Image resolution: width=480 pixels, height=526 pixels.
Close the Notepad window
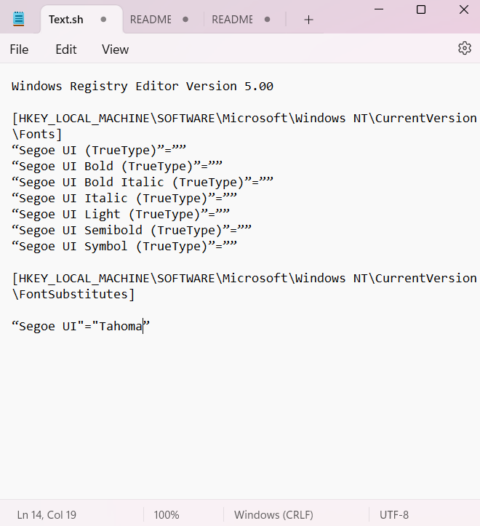(x=464, y=9)
